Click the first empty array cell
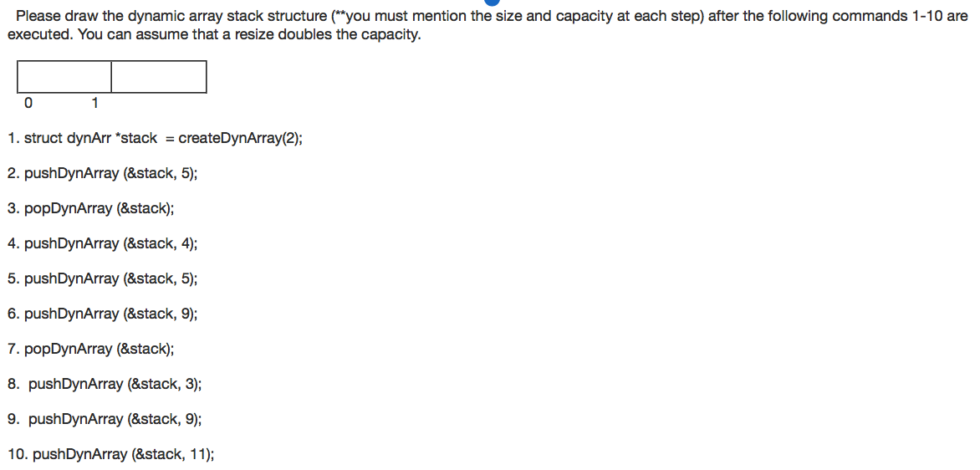This screenshot has width=980, height=470. click(x=64, y=77)
